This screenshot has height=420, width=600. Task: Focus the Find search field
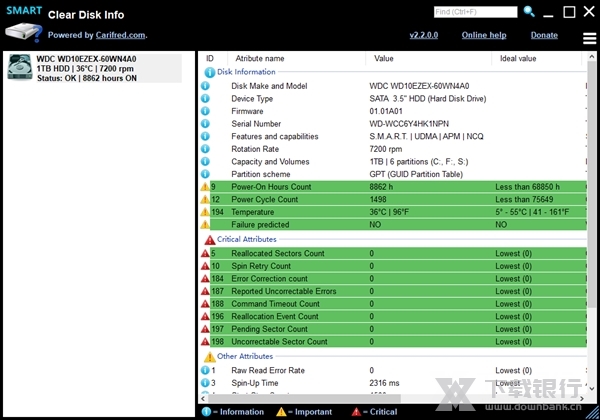click(475, 12)
